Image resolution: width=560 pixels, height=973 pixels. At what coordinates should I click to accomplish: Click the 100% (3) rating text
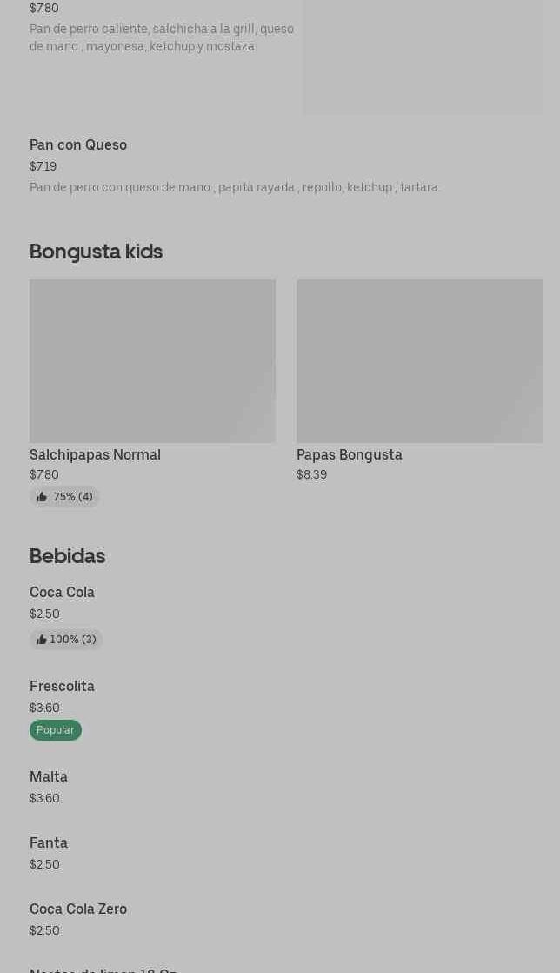73,640
